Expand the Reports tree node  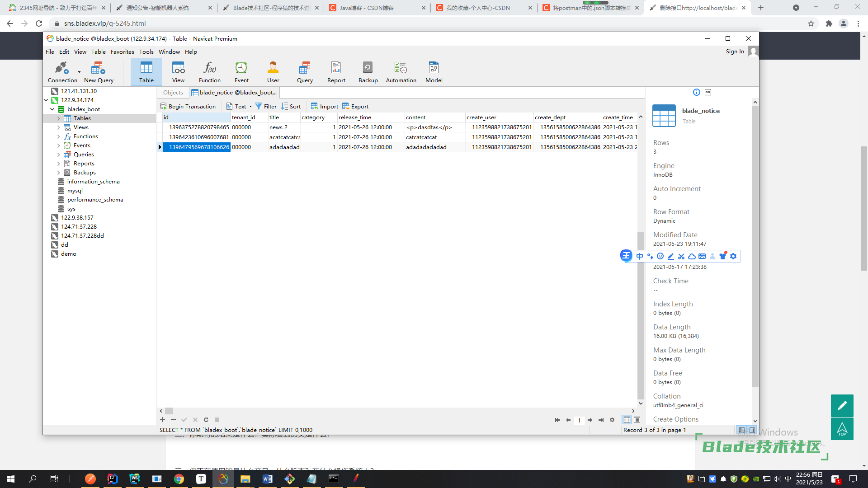(59, 164)
